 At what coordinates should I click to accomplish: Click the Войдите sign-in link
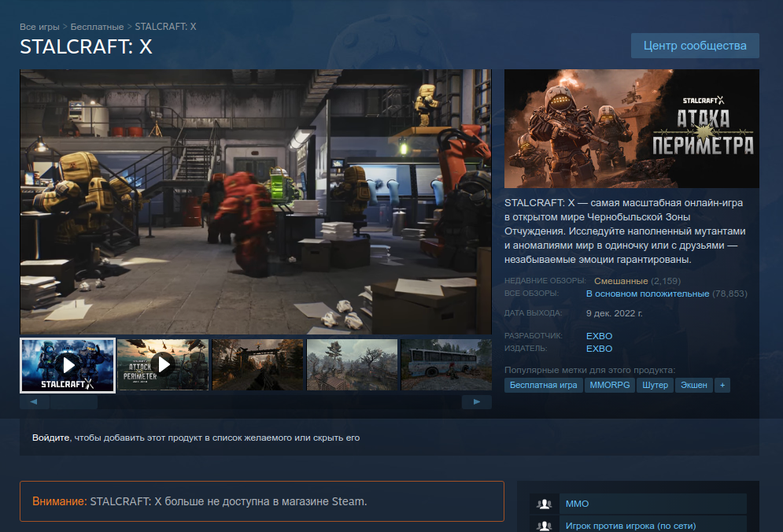[x=51, y=438]
